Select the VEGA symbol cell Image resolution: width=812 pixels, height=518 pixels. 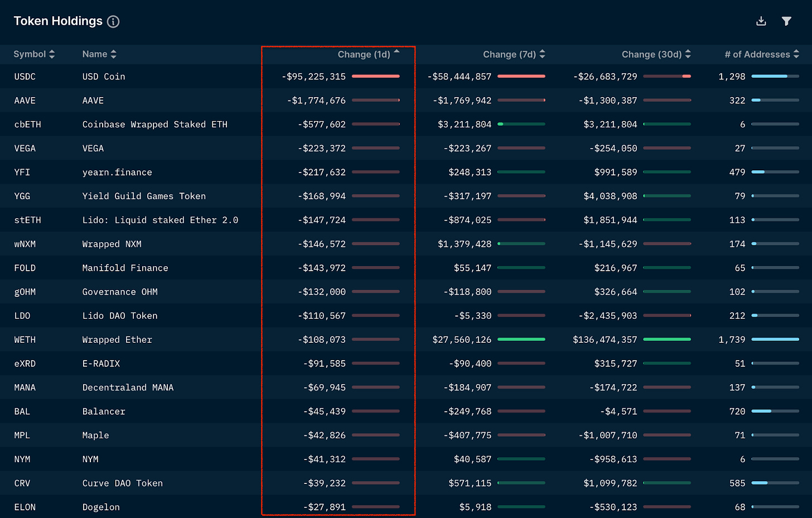click(25, 148)
